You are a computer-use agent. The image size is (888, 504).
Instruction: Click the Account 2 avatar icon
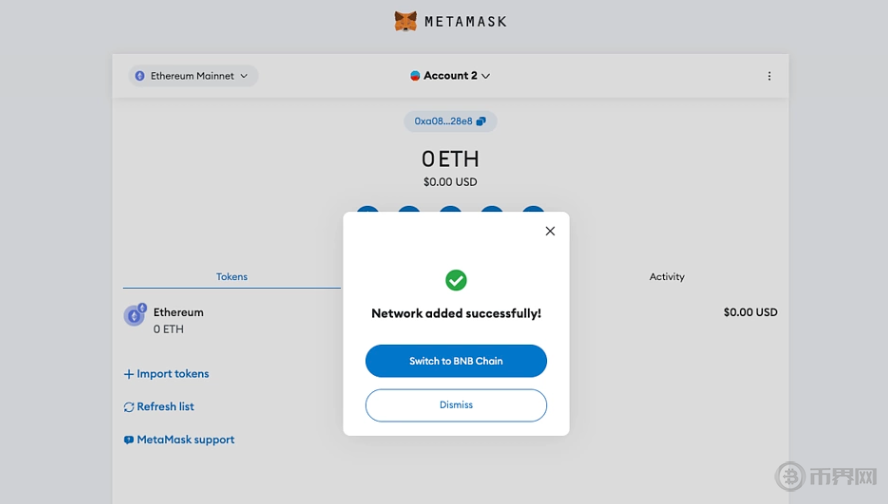tap(416, 76)
